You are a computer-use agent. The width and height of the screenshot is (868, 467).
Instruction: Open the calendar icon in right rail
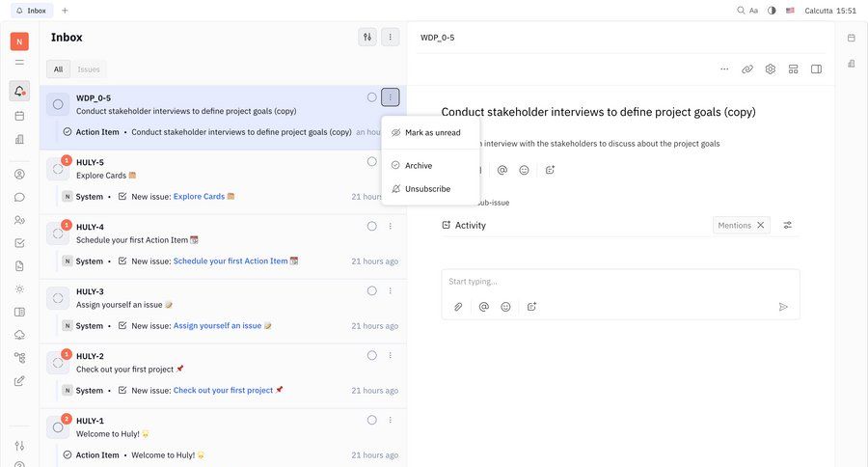[x=852, y=38]
